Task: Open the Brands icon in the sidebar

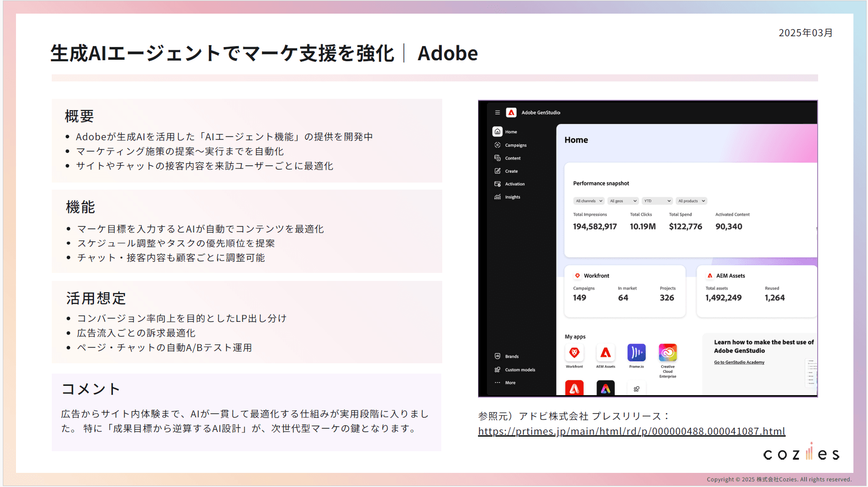Action: coord(497,356)
